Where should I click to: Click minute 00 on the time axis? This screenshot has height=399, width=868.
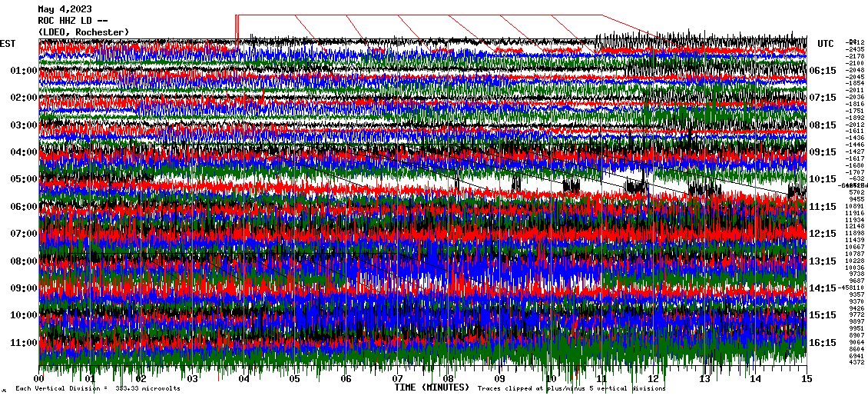39,379
